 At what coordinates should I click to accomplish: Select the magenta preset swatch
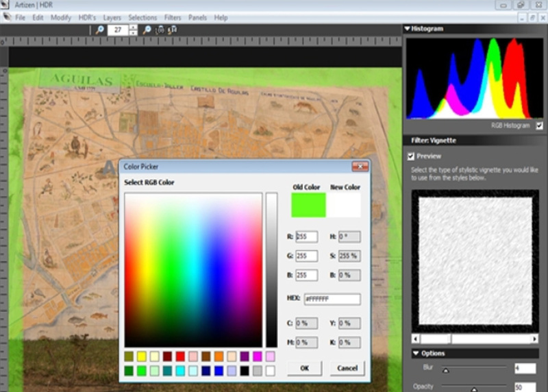click(258, 356)
